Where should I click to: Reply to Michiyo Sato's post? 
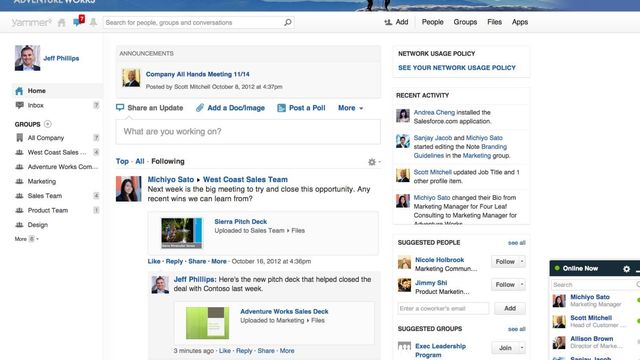coord(174,261)
